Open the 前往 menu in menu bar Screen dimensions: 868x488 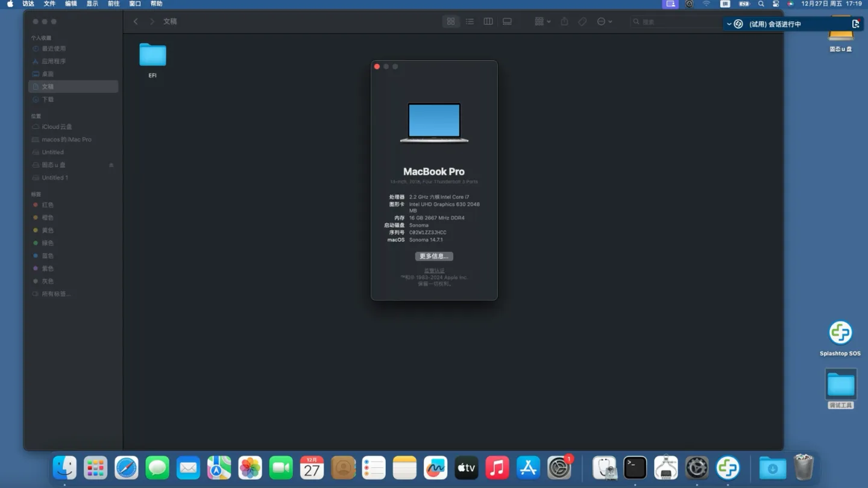(x=113, y=4)
